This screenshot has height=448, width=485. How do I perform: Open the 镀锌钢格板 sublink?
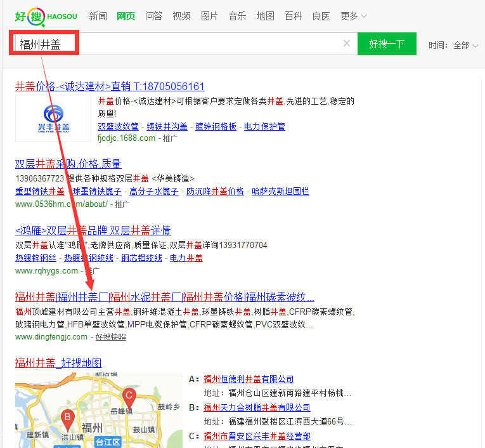click(x=216, y=126)
